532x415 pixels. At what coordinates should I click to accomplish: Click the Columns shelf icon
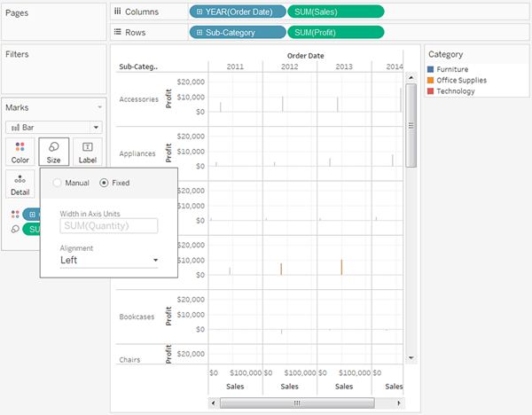pyautogui.click(x=117, y=12)
